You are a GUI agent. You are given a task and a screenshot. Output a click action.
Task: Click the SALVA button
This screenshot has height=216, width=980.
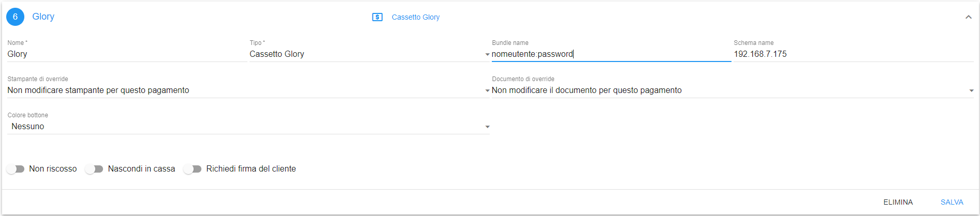pyautogui.click(x=952, y=202)
